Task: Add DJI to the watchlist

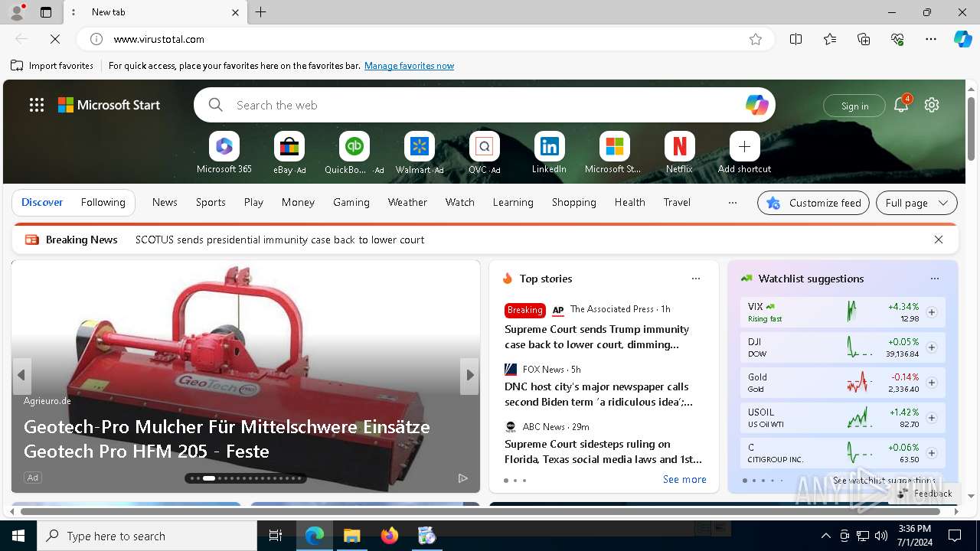Action: coord(932,347)
